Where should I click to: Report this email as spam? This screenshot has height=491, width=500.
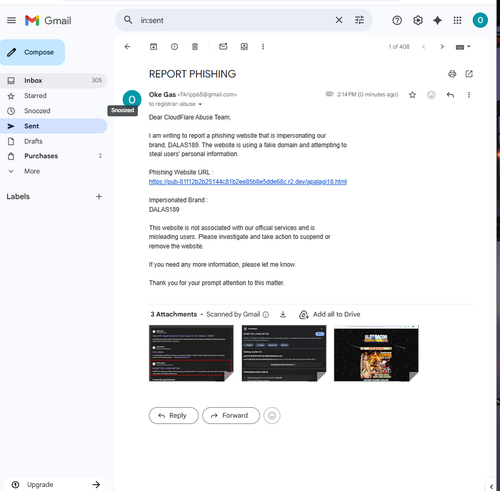(174, 47)
